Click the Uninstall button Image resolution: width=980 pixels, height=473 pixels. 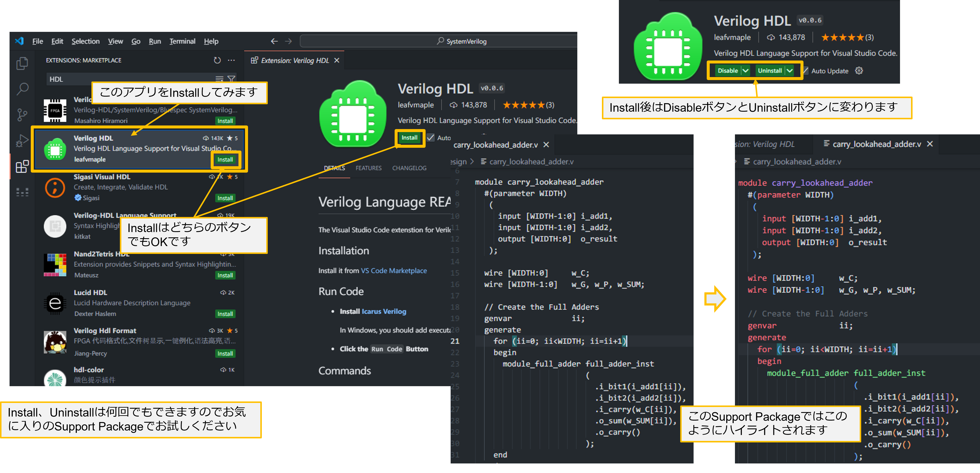click(770, 71)
